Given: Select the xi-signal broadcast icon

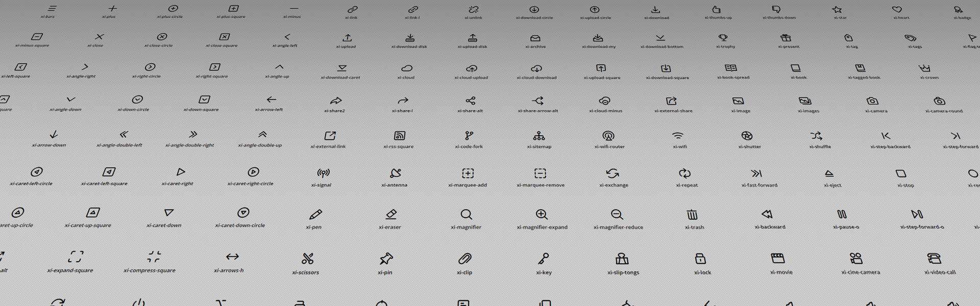Looking at the screenshot, I should pyautogui.click(x=323, y=173).
